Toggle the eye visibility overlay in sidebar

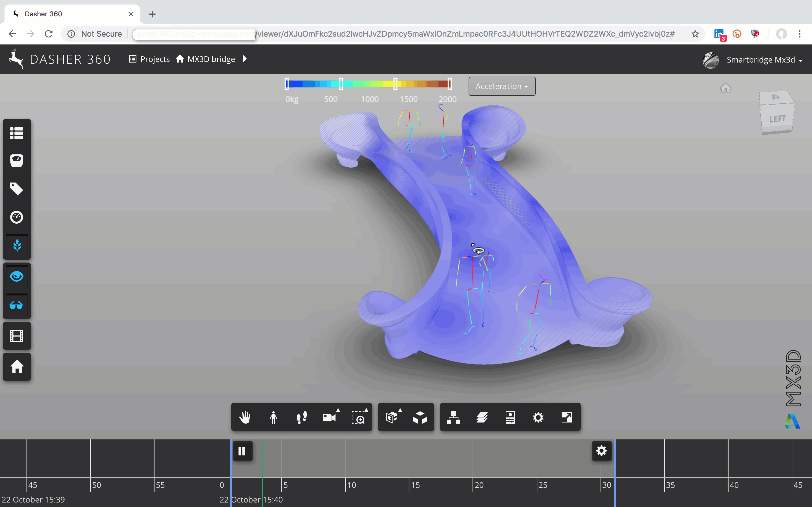click(16, 276)
